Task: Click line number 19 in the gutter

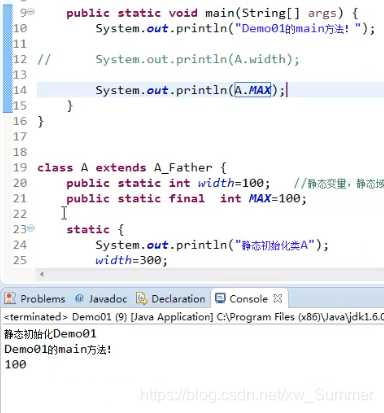Action: point(20,167)
